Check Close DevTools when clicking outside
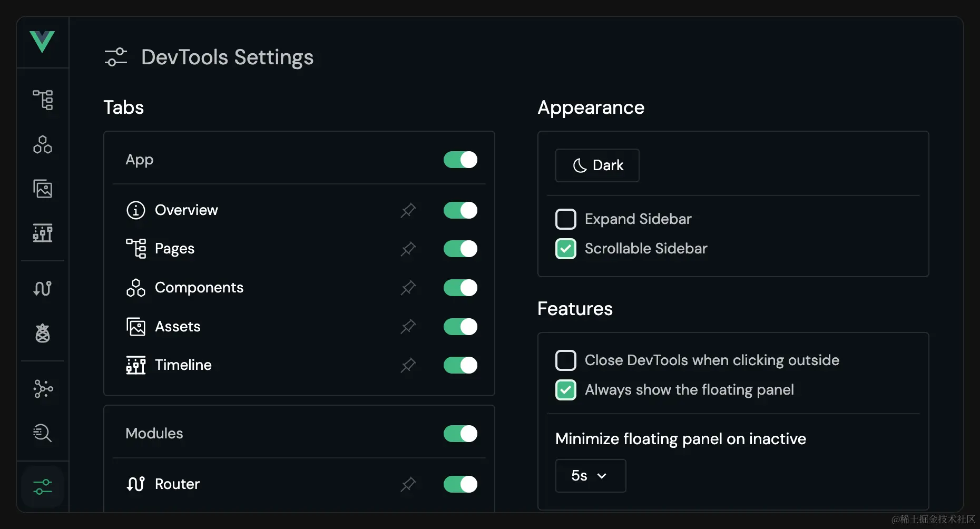The width and height of the screenshot is (980, 529). pos(566,360)
